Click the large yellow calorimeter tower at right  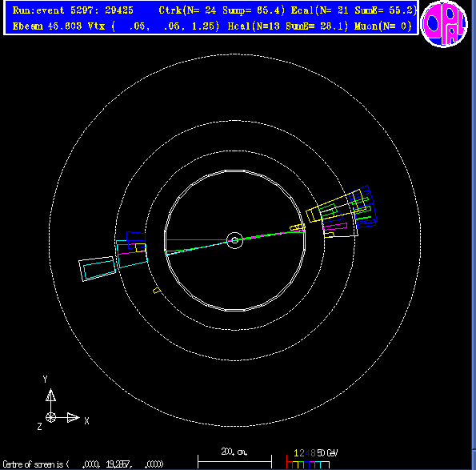click(x=336, y=206)
